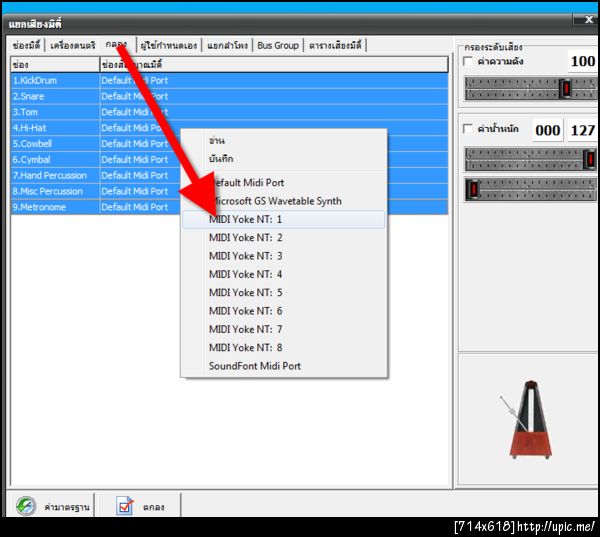
Task: Click the weight maximum field 127
Action: coord(583,131)
